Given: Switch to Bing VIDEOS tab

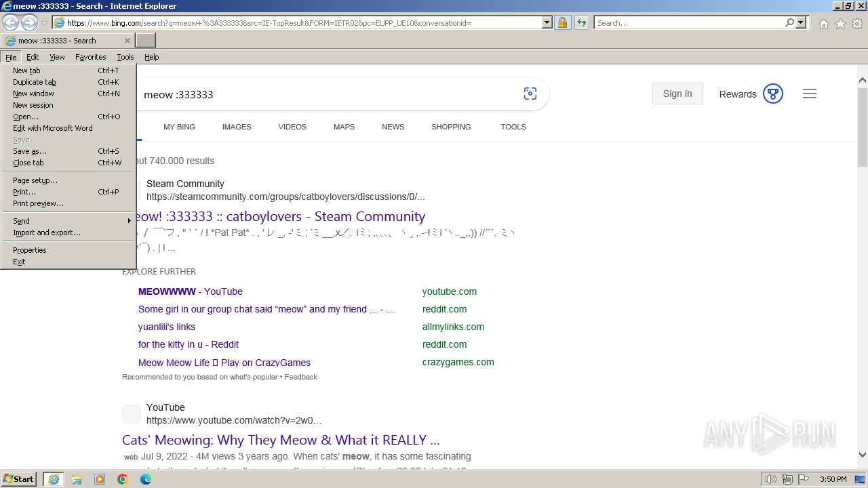Looking at the screenshot, I should [292, 127].
